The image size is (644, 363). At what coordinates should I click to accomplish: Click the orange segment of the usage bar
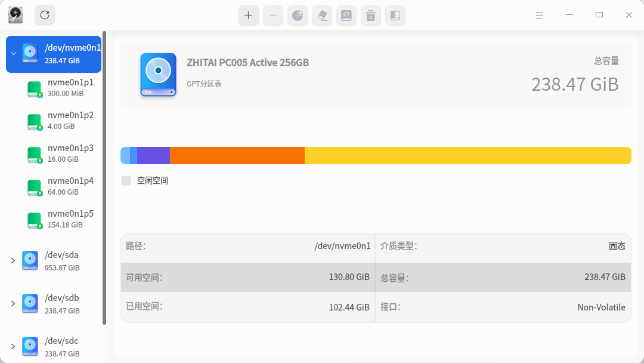pyautogui.click(x=237, y=155)
